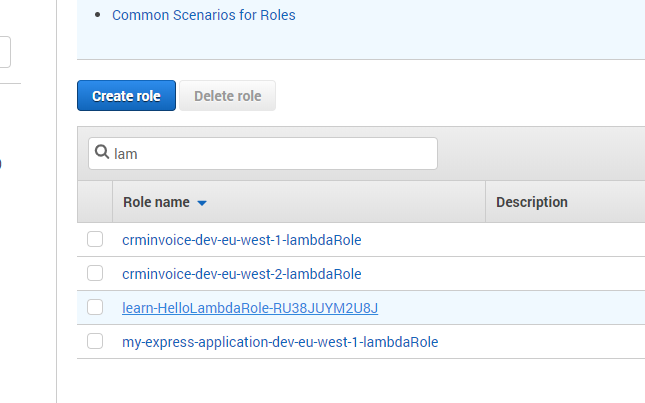Click the empty select-all header cell
This screenshot has width=645, height=403.
[95, 202]
